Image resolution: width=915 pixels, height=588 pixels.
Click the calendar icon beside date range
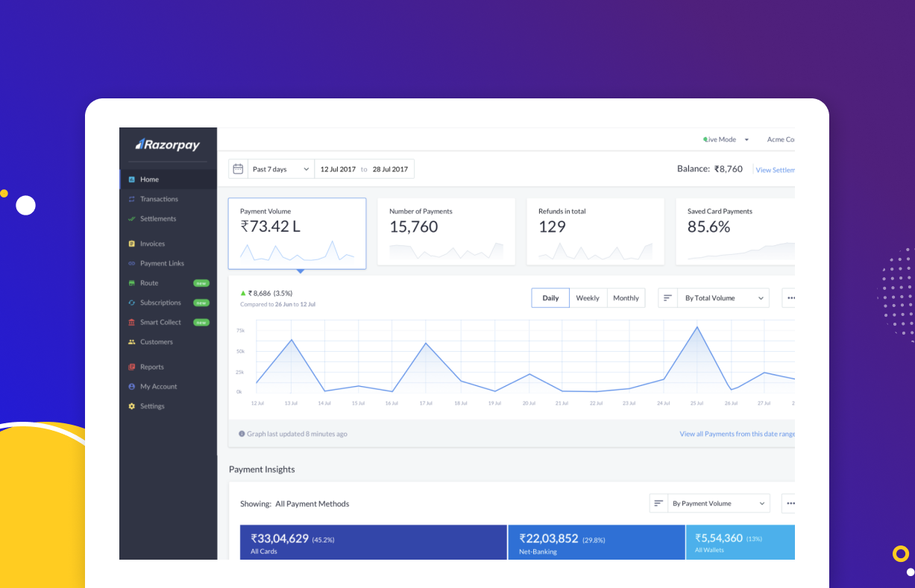[x=238, y=169]
